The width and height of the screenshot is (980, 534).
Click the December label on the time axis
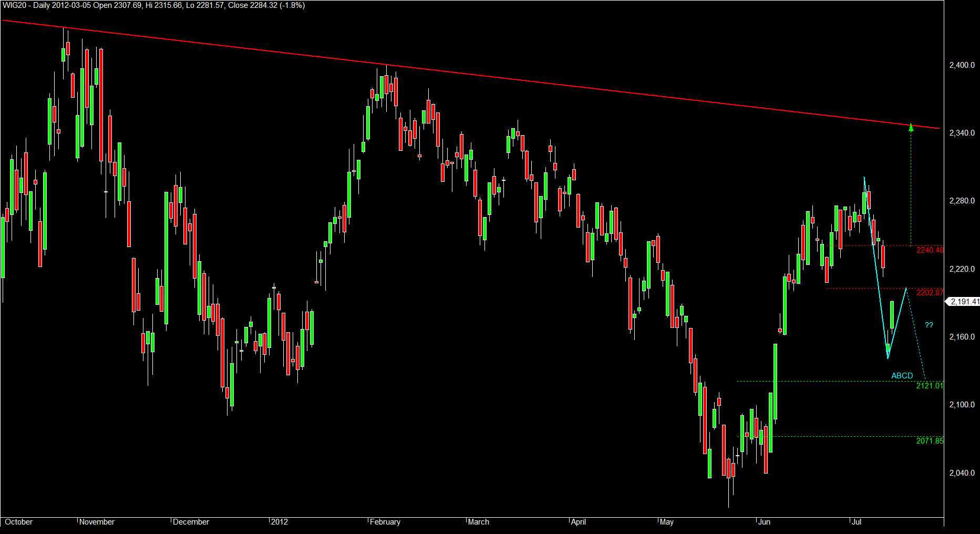point(191,522)
